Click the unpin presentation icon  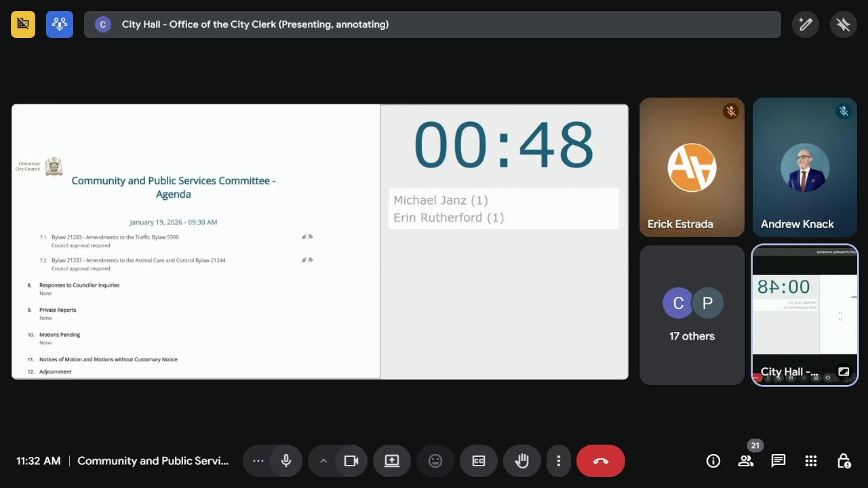pos(844,24)
